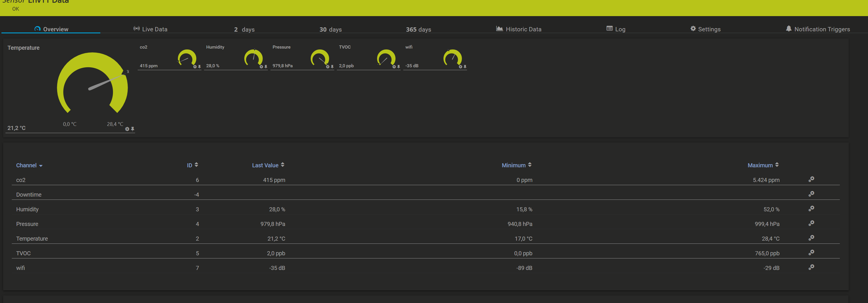Click gear icon on Humidity gauge

coord(261,67)
